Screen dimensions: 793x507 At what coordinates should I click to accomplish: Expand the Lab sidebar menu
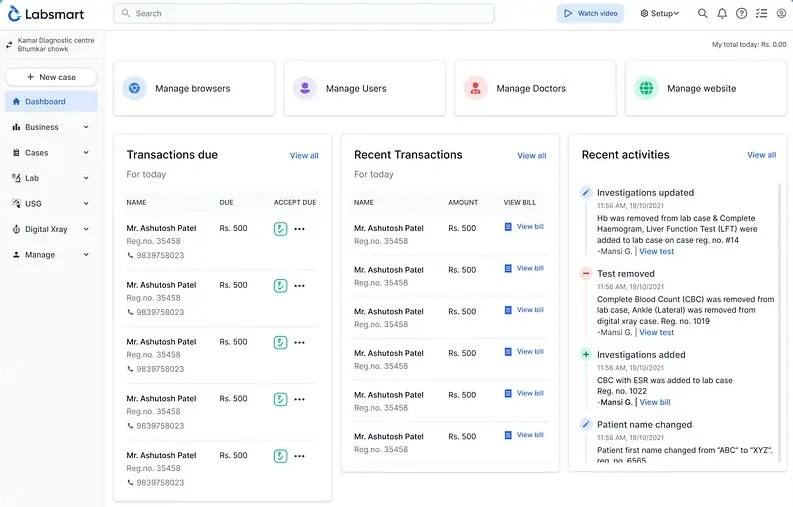point(51,178)
